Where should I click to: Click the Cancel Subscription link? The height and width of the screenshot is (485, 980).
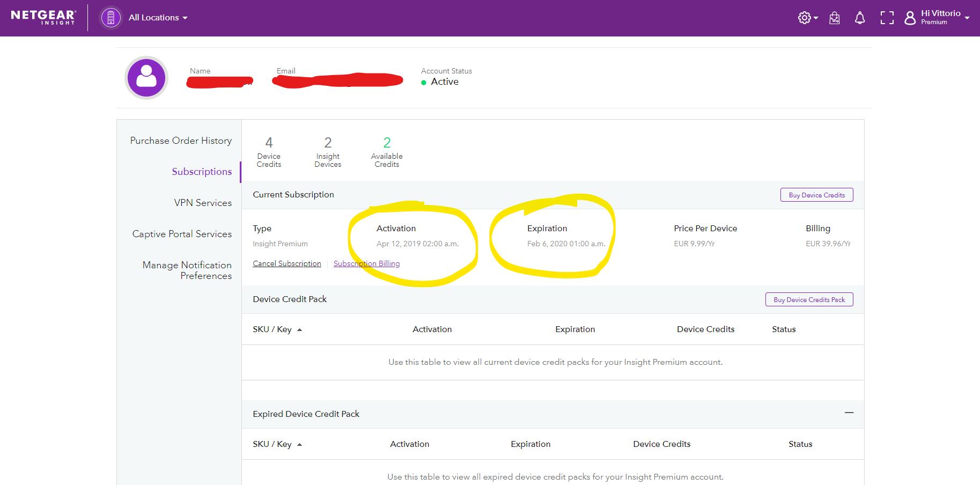coord(287,263)
